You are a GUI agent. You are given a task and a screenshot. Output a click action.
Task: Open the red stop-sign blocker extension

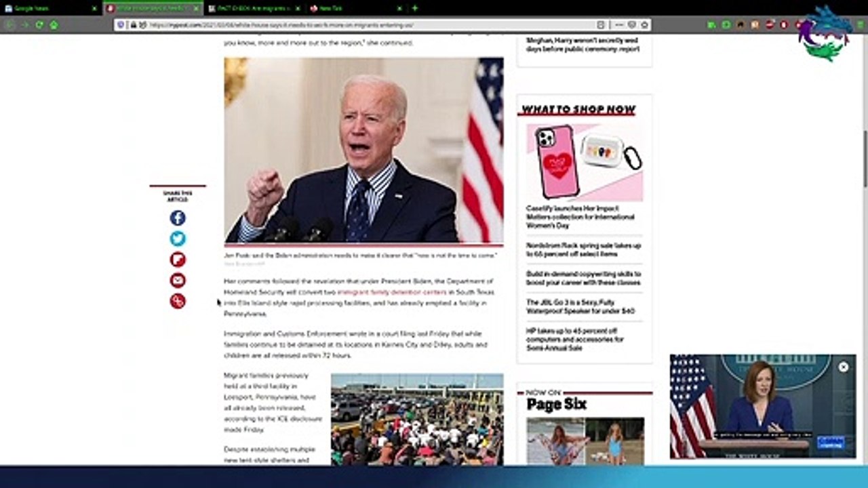pos(770,24)
